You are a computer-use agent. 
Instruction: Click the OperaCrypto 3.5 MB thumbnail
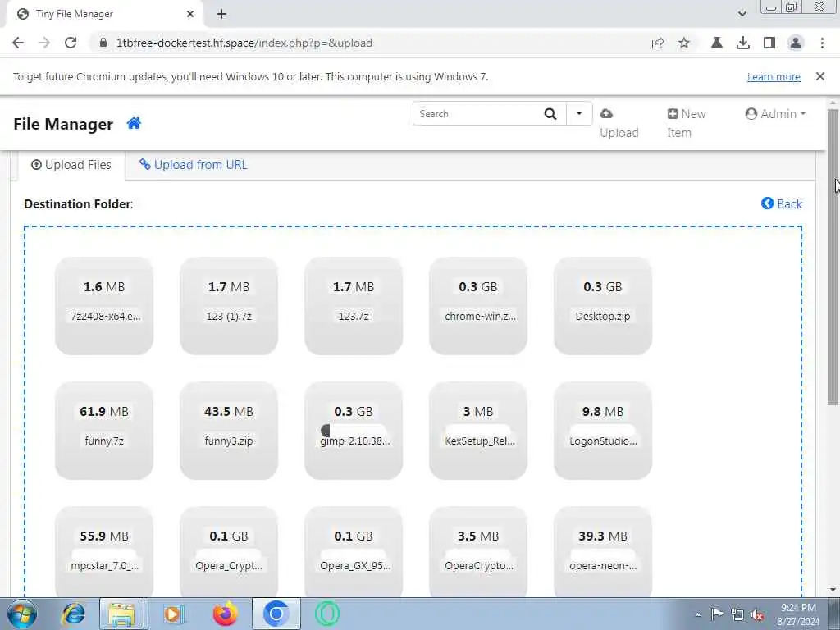pyautogui.click(x=478, y=552)
